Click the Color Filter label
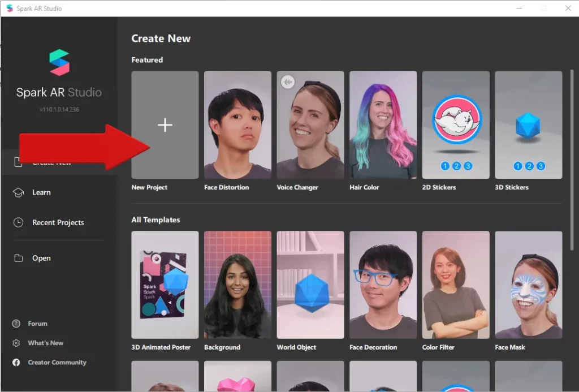The width and height of the screenshot is (579, 392). tap(438, 347)
